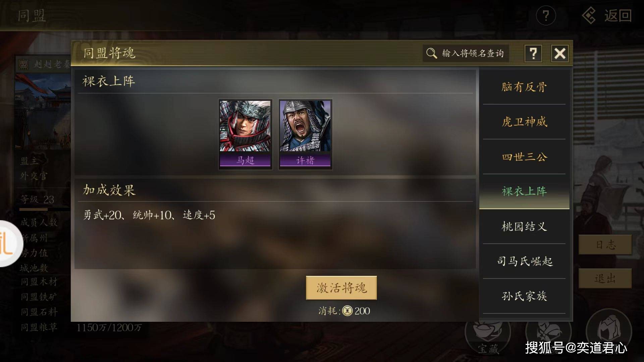Screen dimensions: 644x362
Task: Open the 脑有反骨 tab
Action: 524,87
